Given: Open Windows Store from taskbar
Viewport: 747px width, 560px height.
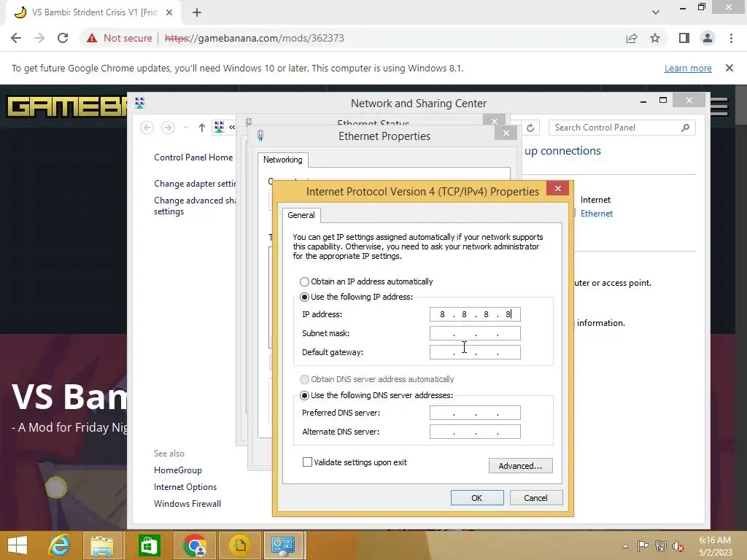Looking at the screenshot, I should (x=149, y=545).
